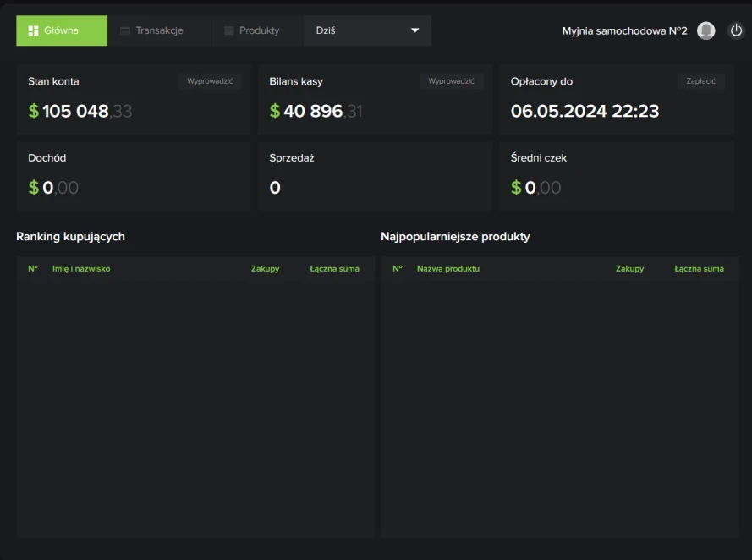The height and width of the screenshot is (560, 752).
Task: Click the user avatar icon
Action: 705,30
